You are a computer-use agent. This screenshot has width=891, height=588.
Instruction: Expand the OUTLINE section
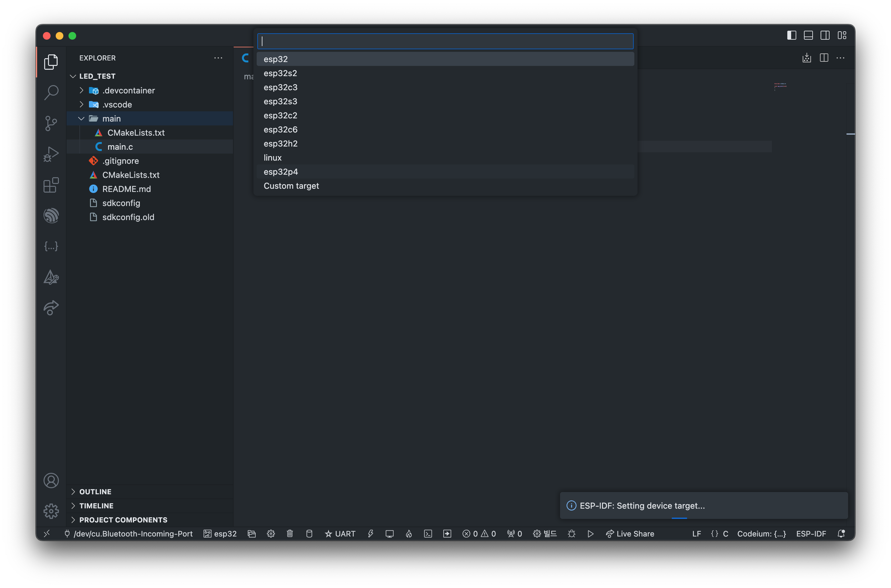(95, 492)
